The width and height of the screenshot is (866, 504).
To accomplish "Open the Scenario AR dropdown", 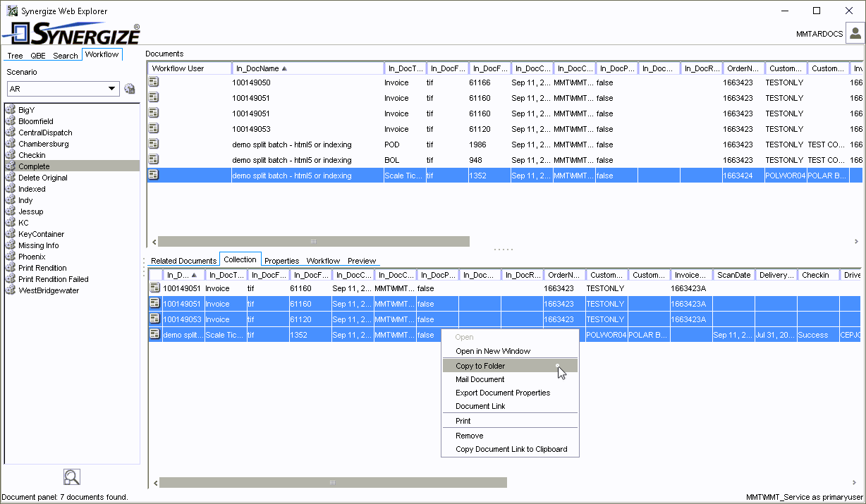I will [111, 89].
